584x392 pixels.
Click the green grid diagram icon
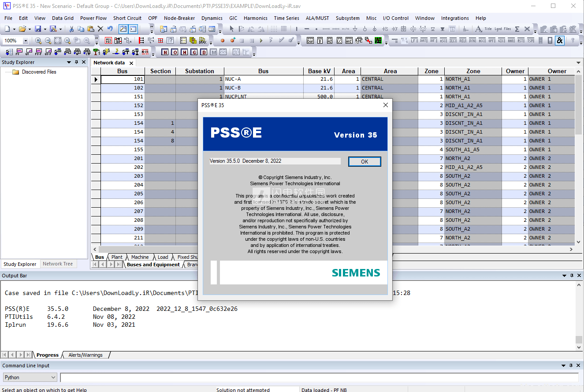[378, 41]
